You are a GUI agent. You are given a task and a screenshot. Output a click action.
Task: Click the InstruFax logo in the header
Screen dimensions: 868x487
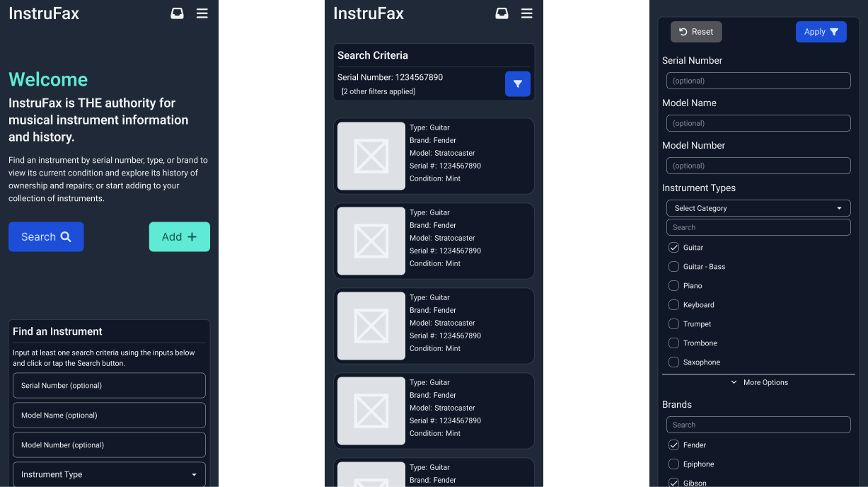pos(43,13)
